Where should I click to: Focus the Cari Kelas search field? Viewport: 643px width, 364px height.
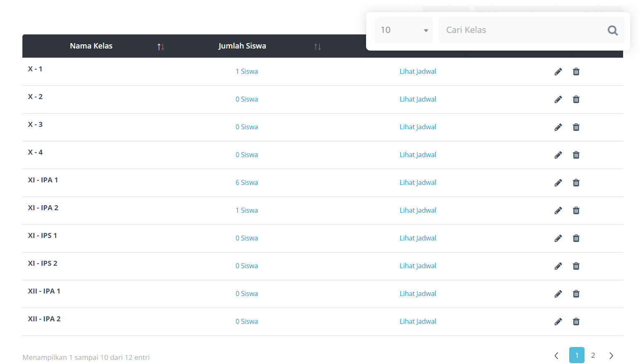(522, 30)
